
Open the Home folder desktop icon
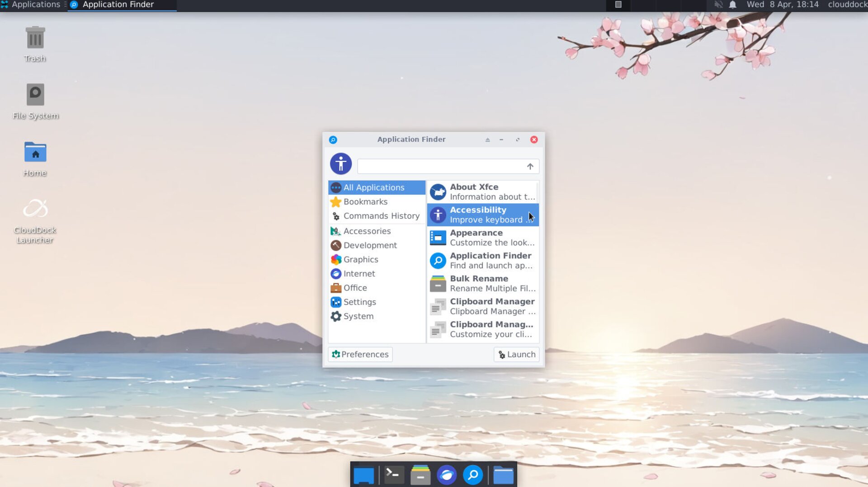[x=35, y=153]
